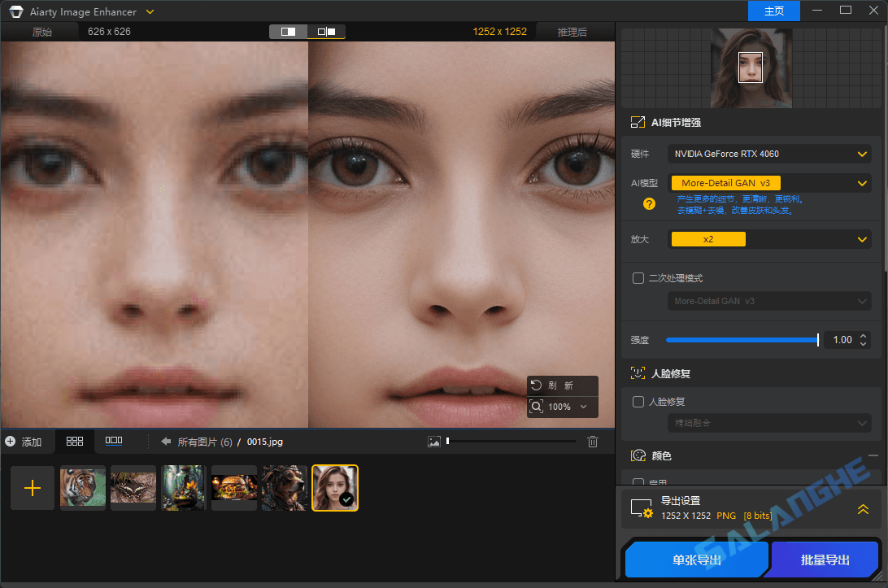This screenshot has width=888, height=588.
Task: Enable the 人脸修复 checkbox
Action: coord(638,401)
